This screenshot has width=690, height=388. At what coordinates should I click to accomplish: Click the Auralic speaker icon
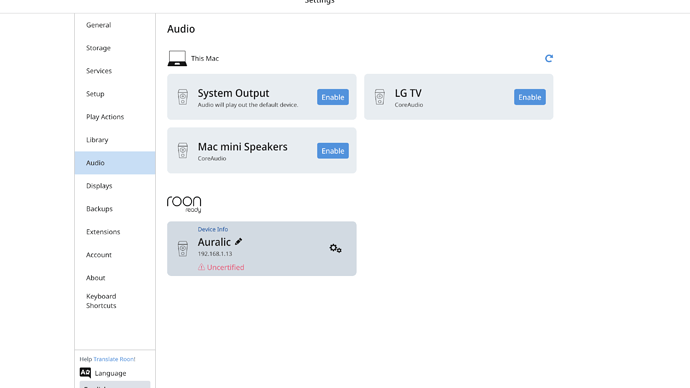(x=183, y=249)
